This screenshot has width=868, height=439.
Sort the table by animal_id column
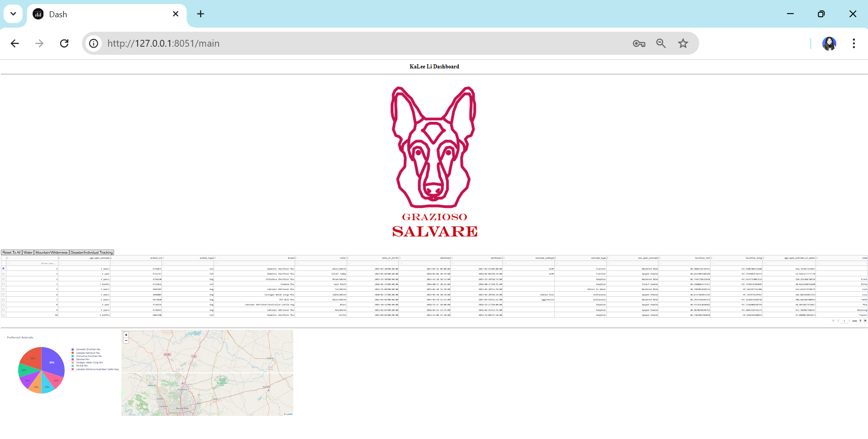point(111,258)
